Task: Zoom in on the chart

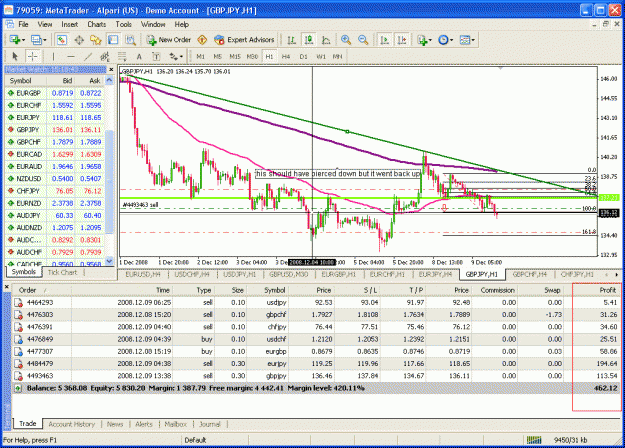Action: click(346, 40)
